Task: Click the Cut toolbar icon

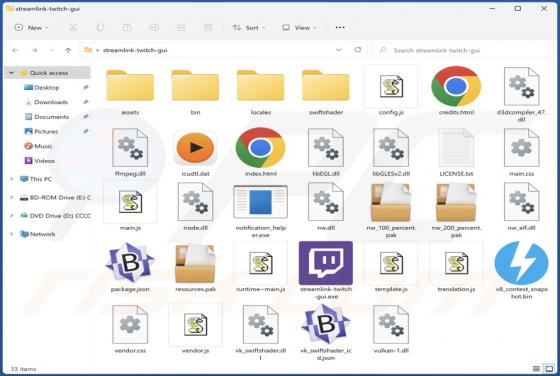Action: tap(73, 27)
